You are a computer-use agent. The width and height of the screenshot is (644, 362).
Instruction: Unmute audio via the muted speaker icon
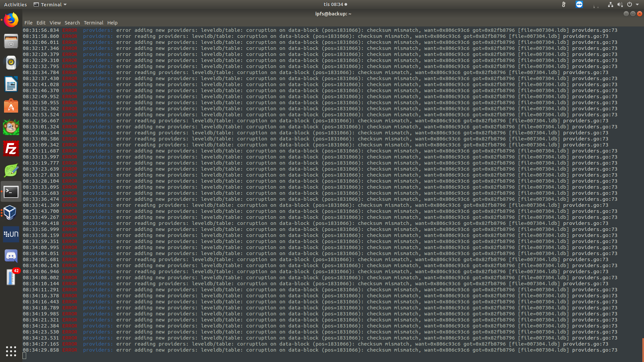(620, 4)
